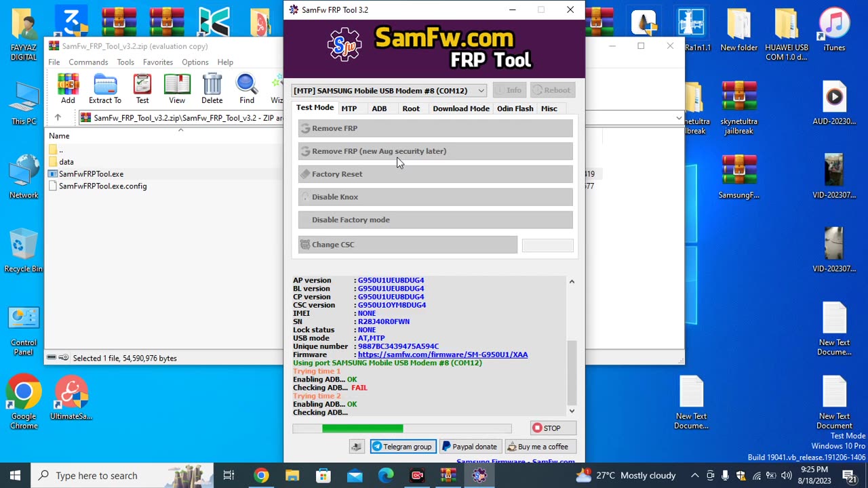Open File Explorer from the taskbar
The height and width of the screenshot is (488, 868).
coord(292,476)
